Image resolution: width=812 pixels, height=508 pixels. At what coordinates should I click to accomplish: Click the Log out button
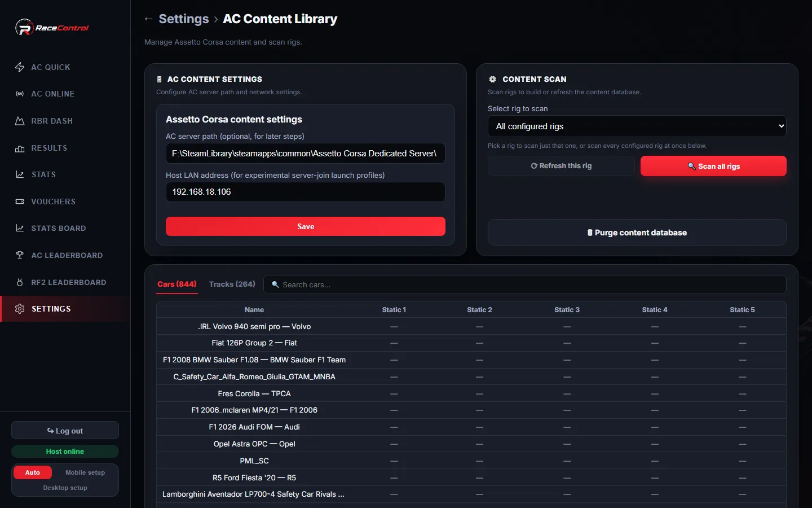click(65, 431)
